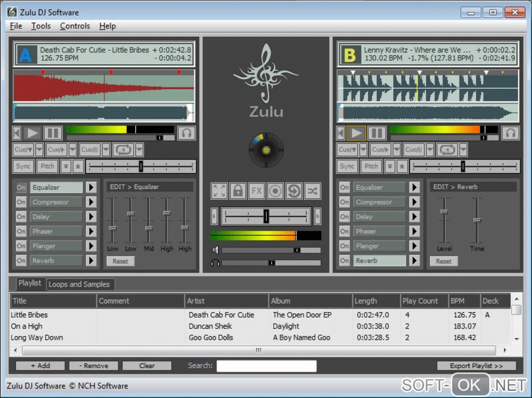Click the Export Playlist button

(x=476, y=366)
